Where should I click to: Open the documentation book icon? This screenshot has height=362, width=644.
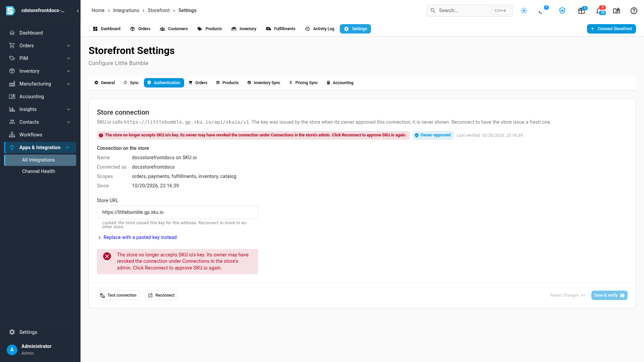coord(616,11)
